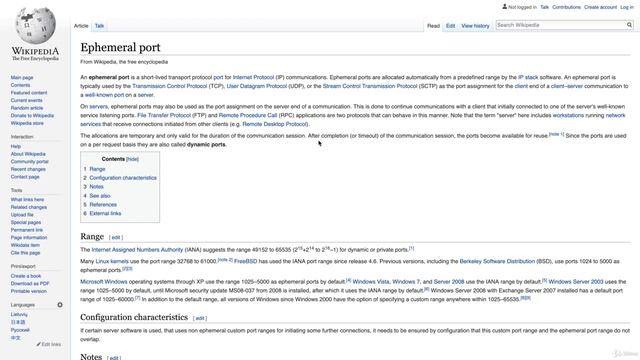Jump to Notes in Contents
Screen dimensions: 640x360
96,187
